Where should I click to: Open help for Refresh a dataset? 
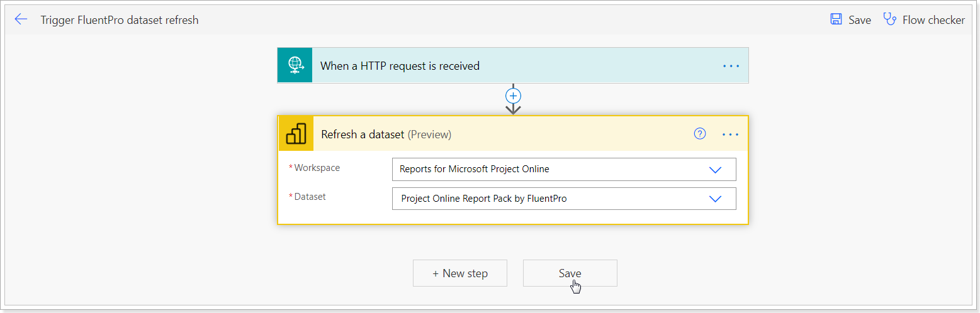point(700,134)
